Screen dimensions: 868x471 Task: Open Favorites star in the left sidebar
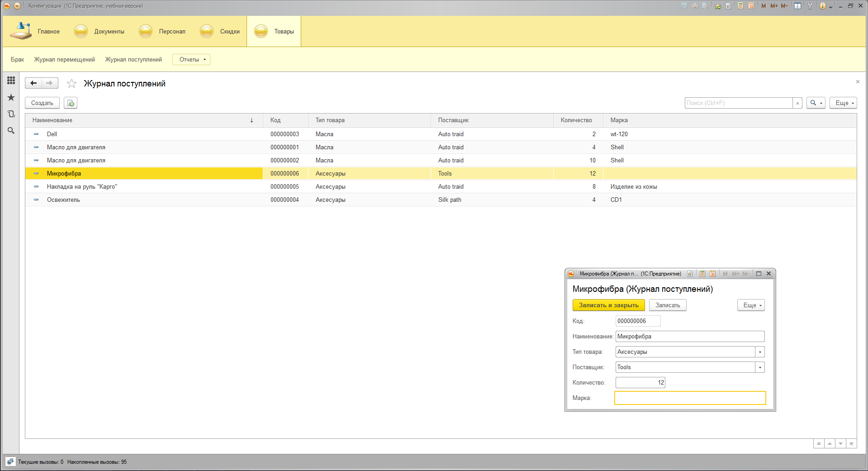click(x=11, y=97)
